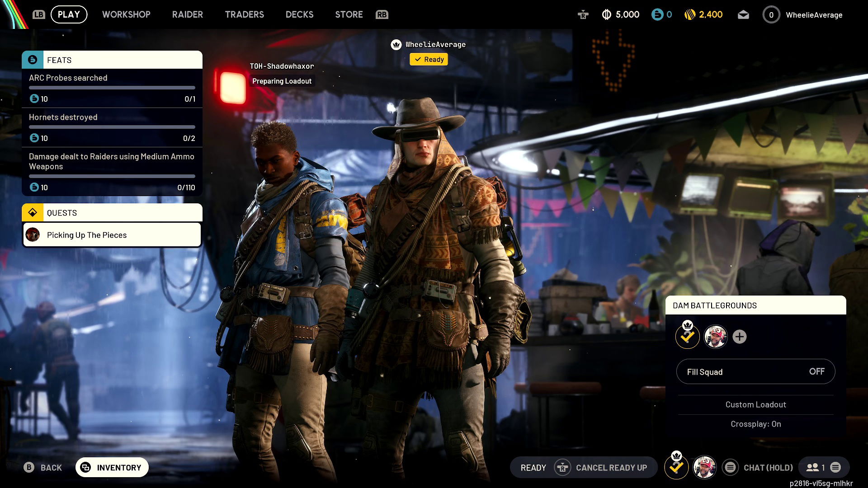The width and height of the screenshot is (868, 488).
Task: Click the ARC Probes searched progress bar
Action: [111, 87]
